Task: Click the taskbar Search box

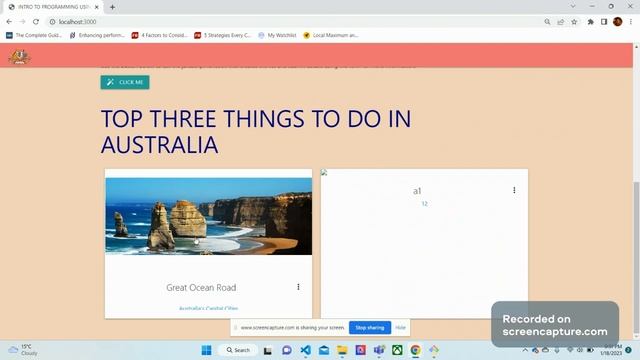Action: coord(238,350)
